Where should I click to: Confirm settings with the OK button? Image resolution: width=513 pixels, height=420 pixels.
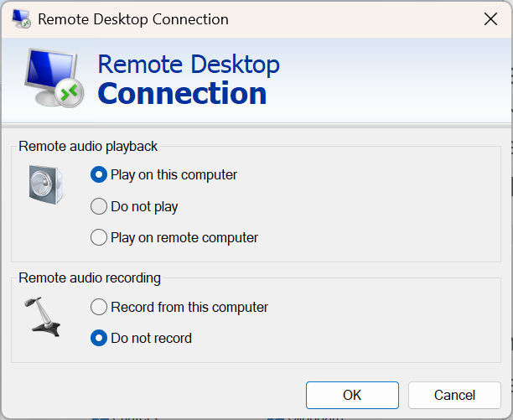click(352, 395)
